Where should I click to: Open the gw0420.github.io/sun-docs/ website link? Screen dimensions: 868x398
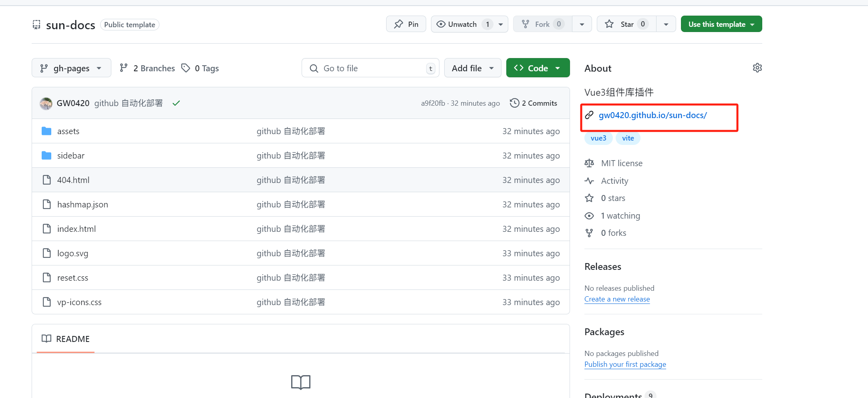pyautogui.click(x=653, y=115)
